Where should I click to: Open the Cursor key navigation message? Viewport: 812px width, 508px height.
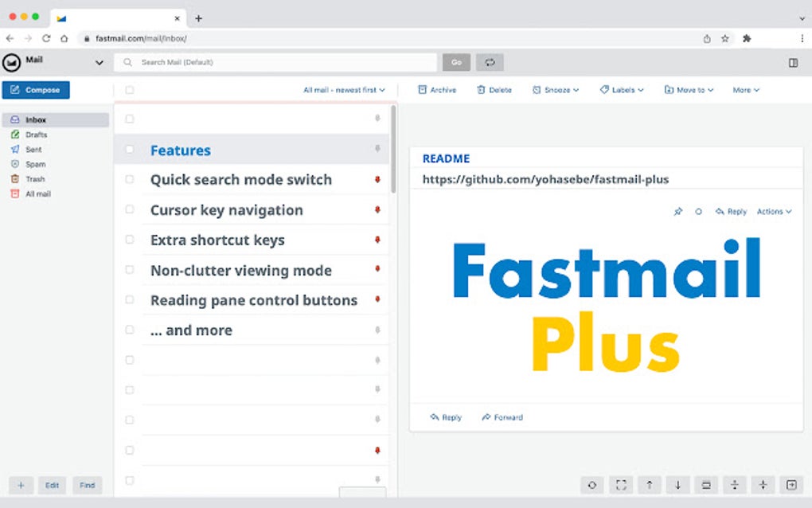[x=252, y=209]
